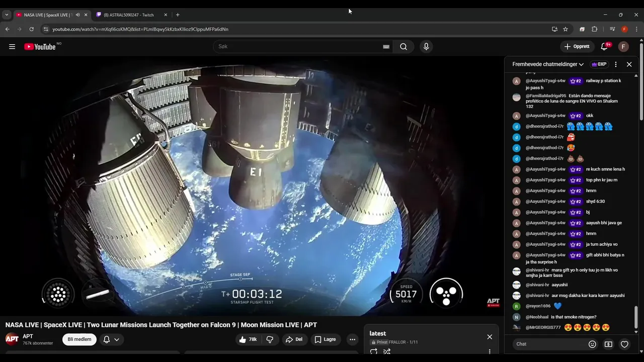This screenshot has height=362, width=644.
Task: Switch to the ASTRAL5090247 Twitch tab
Action: (132, 15)
